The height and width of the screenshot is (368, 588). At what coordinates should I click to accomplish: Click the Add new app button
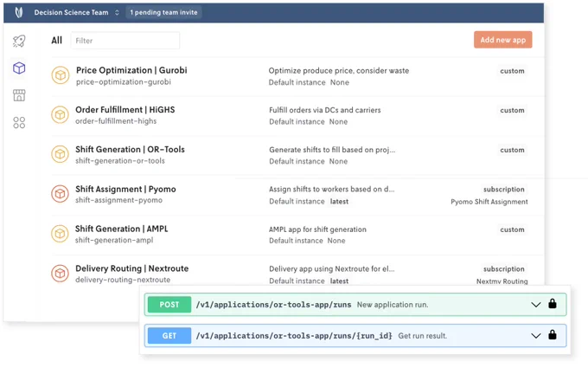(x=503, y=40)
